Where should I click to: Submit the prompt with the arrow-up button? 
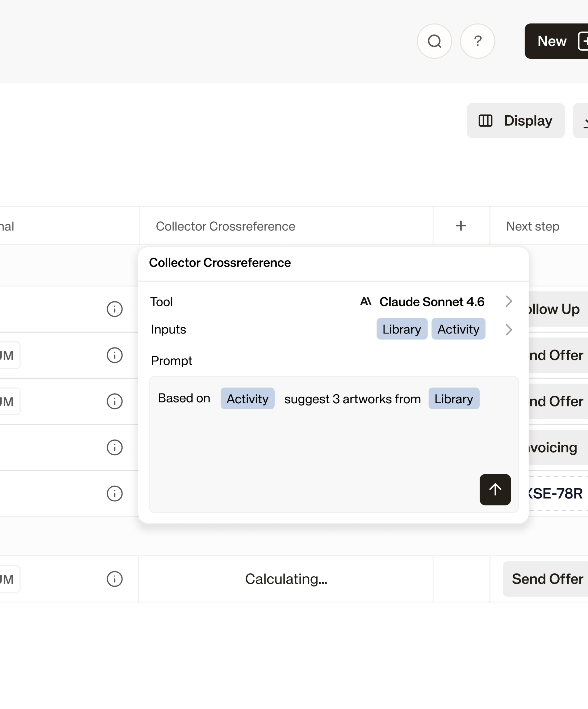click(495, 490)
